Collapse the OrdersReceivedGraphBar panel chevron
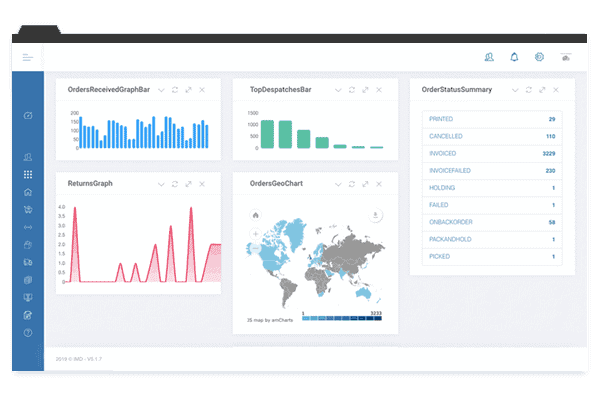Screen dimensions: 600x400 click(x=161, y=90)
